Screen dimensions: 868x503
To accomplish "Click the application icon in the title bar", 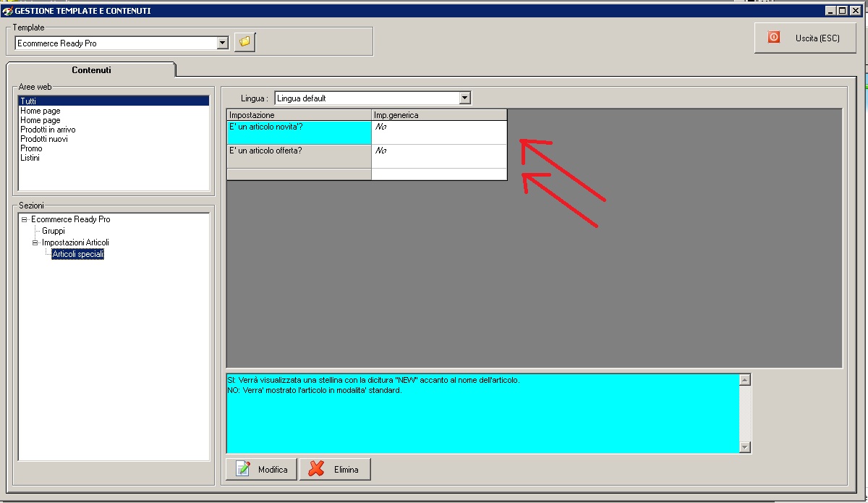I will pos(8,11).
